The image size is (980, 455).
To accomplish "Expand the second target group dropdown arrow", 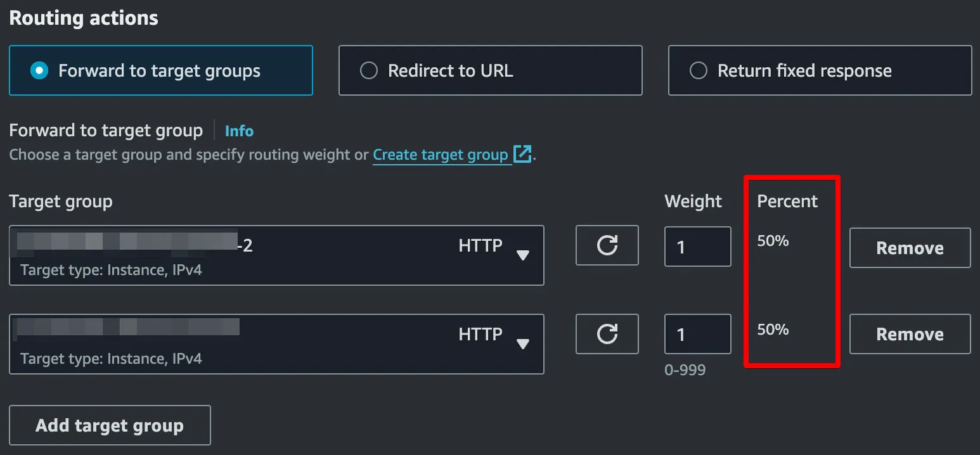I will tap(522, 343).
